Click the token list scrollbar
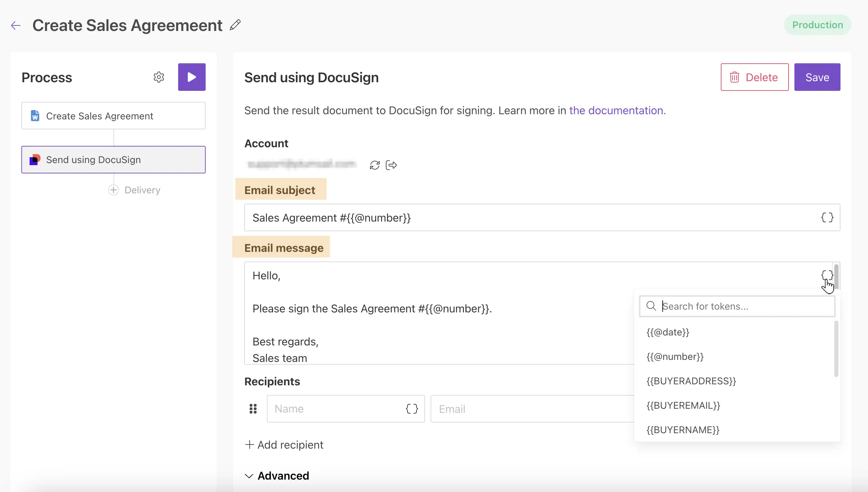The image size is (868, 492). (x=836, y=349)
